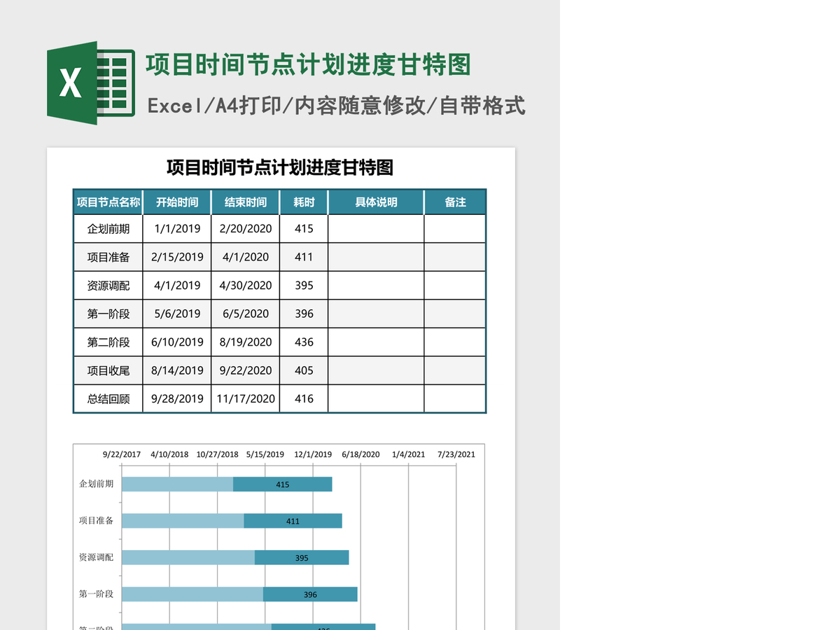Click the empty 备注 cell for 项目收尾
The height and width of the screenshot is (630, 840).
point(455,370)
